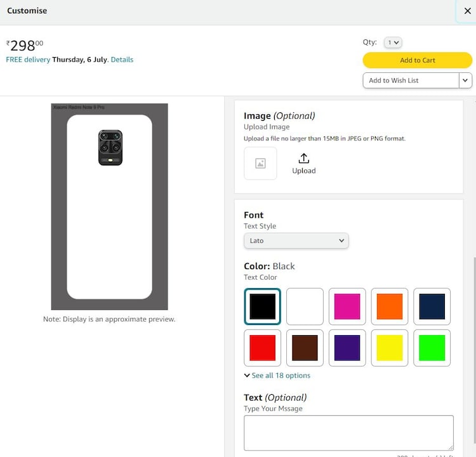
Task: Choose the navy blue color swatch
Action: (x=432, y=307)
